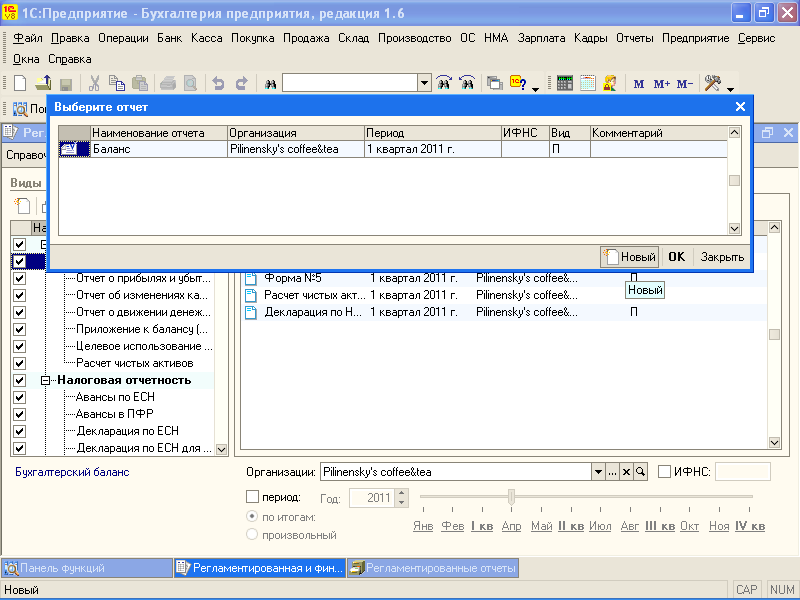The height and width of the screenshot is (600, 800).
Task: Open the Отчеты menu
Action: coord(634,38)
